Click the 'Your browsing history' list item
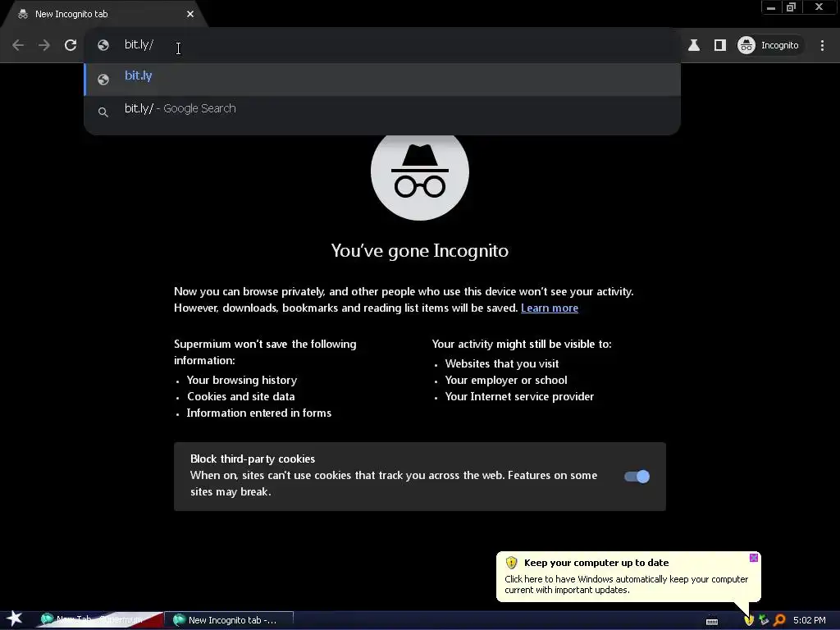The width and height of the screenshot is (840, 630). click(242, 380)
